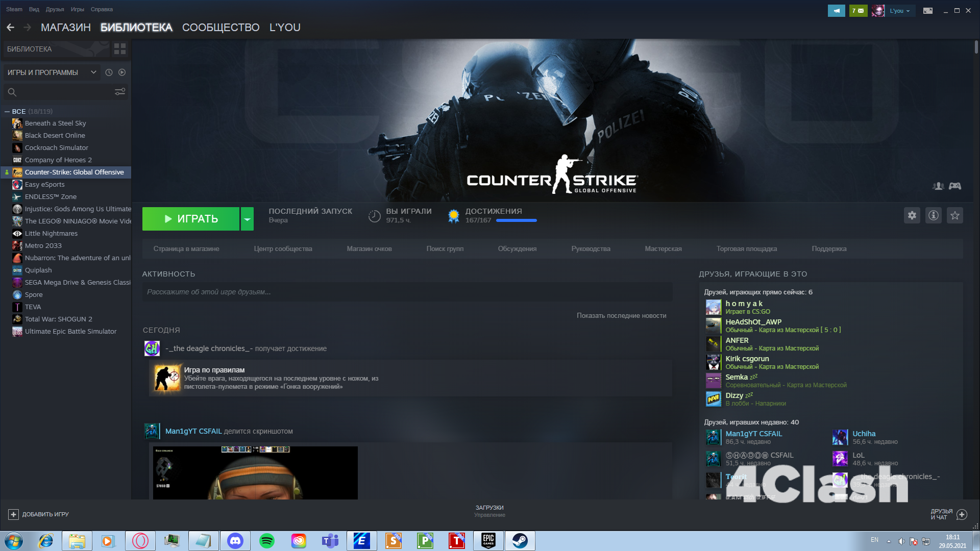
Task: Open Spotify from the taskbar
Action: click(267, 541)
